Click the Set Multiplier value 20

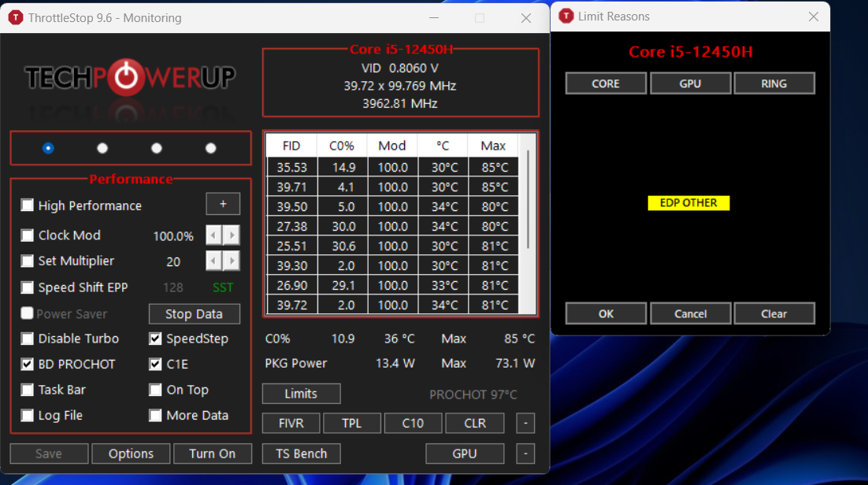[x=173, y=261]
